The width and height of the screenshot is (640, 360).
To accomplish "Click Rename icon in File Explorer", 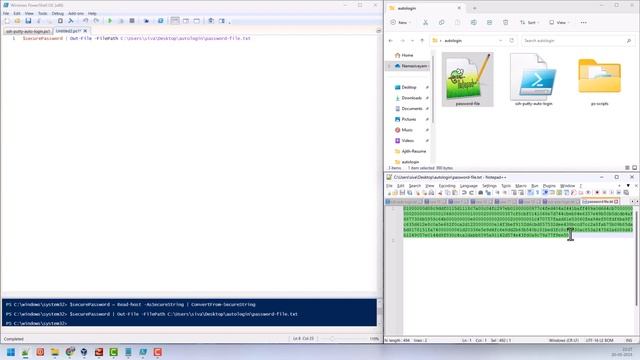I will pyautogui.click(x=473, y=22).
